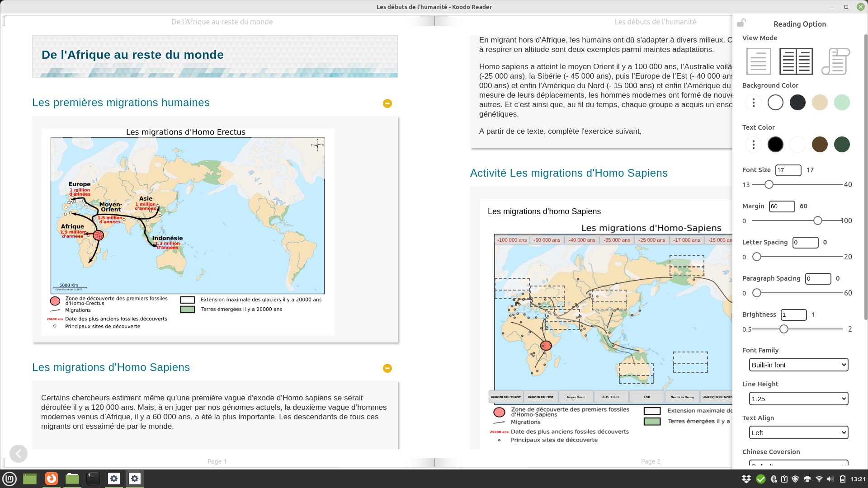Click the ASIE label tile
Viewport: 868px width, 488px height.
click(646, 397)
